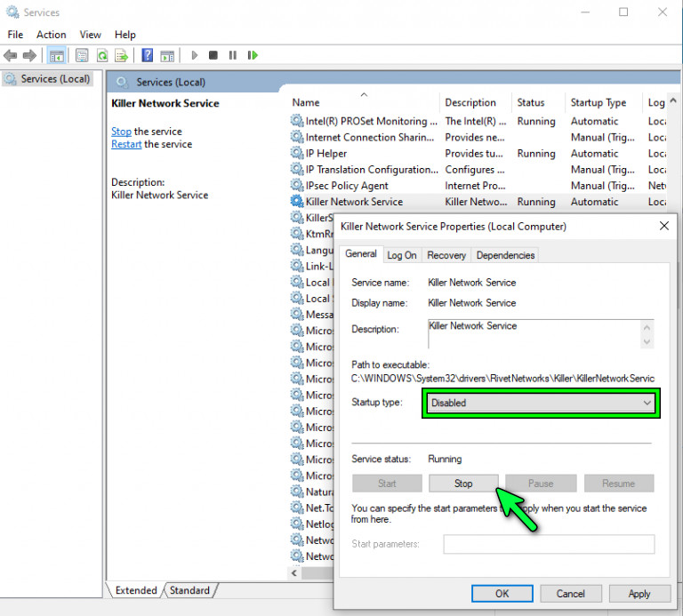Select the Standard view tab at bottom
This screenshot has height=616, width=683.
(189, 590)
